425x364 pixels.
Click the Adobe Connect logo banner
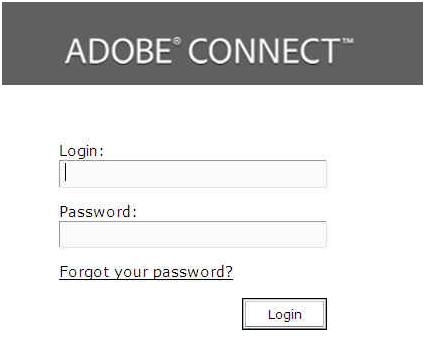tap(212, 43)
